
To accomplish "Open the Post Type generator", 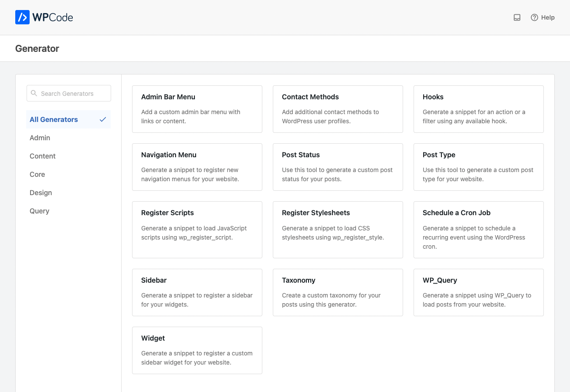I will (x=478, y=167).
